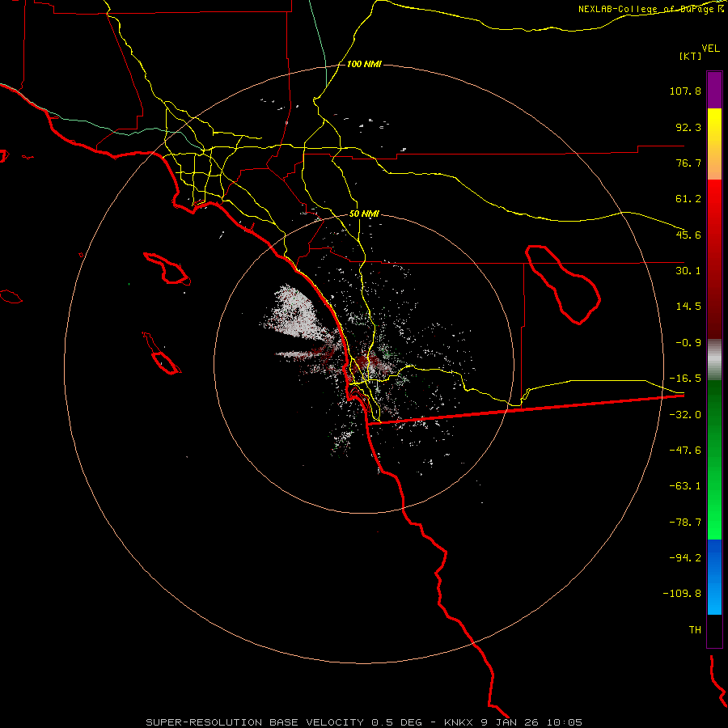Click the gray near-zero segment of color bar

[x=714, y=359]
